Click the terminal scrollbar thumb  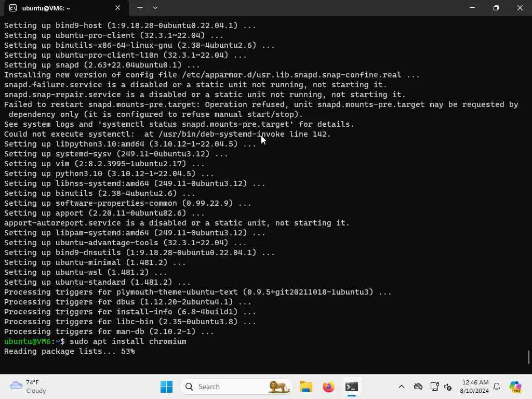(528, 357)
